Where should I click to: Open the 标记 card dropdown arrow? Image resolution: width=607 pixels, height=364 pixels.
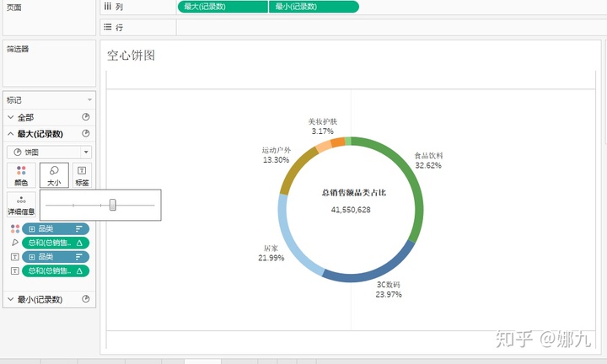(x=89, y=99)
